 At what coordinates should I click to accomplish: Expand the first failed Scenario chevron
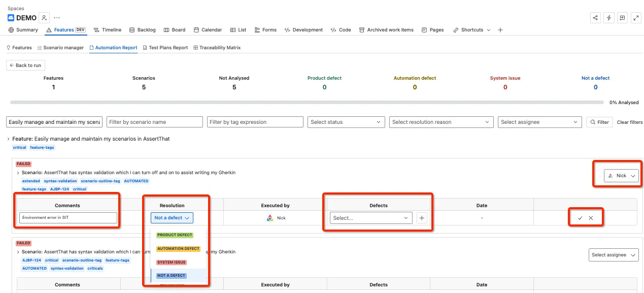pos(18,173)
